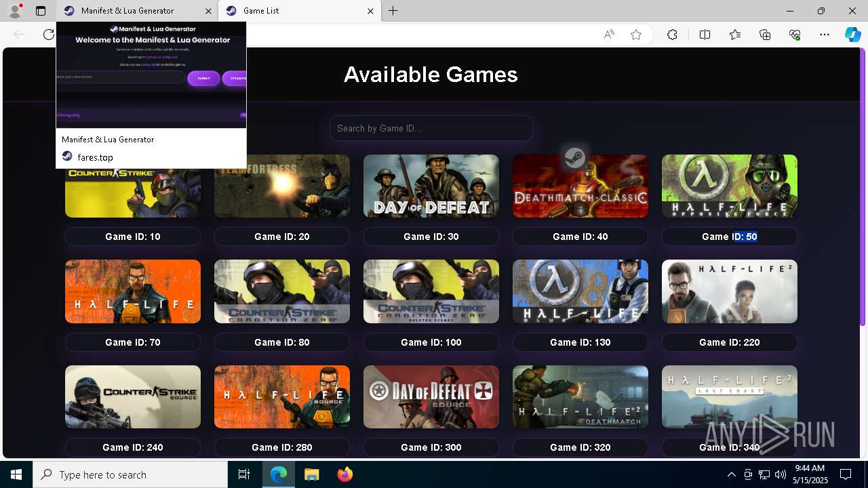Open Browser essentials heart icon
This screenshot has width=868, height=488.
[795, 35]
